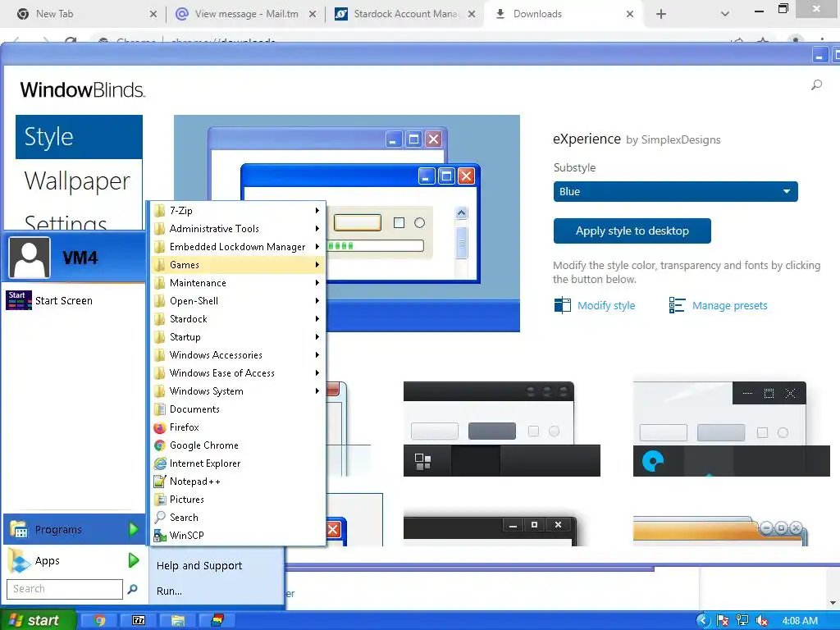Open Help and Support
The image size is (840, 630).
click(199, 566)
